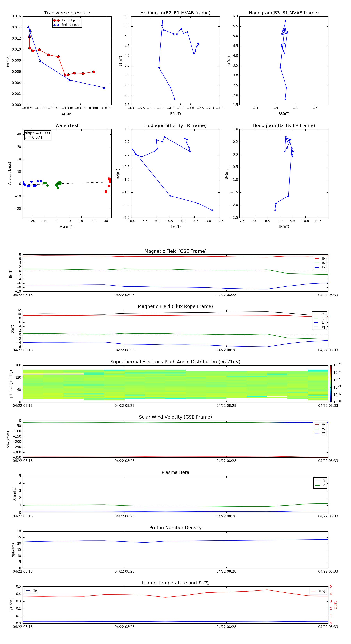Click the "pitch angle (deg)" axis label

coord(11,384)
